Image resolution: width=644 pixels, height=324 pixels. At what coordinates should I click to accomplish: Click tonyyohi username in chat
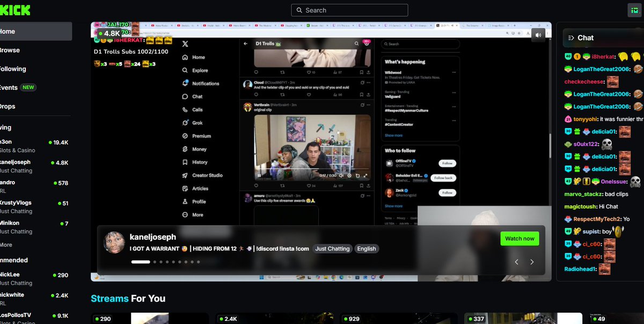coord(586,119)
